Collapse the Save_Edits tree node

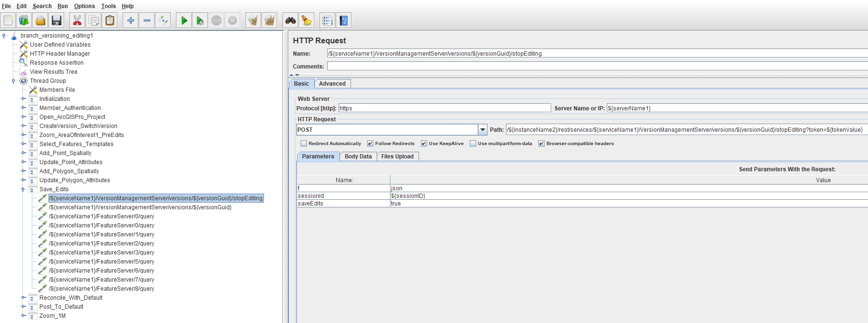pos(23,189)
